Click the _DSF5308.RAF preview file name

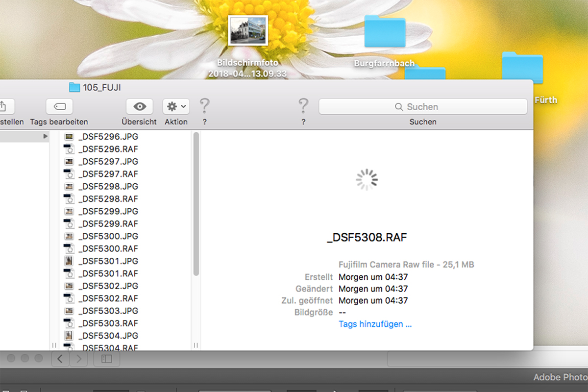coord(367,238)
